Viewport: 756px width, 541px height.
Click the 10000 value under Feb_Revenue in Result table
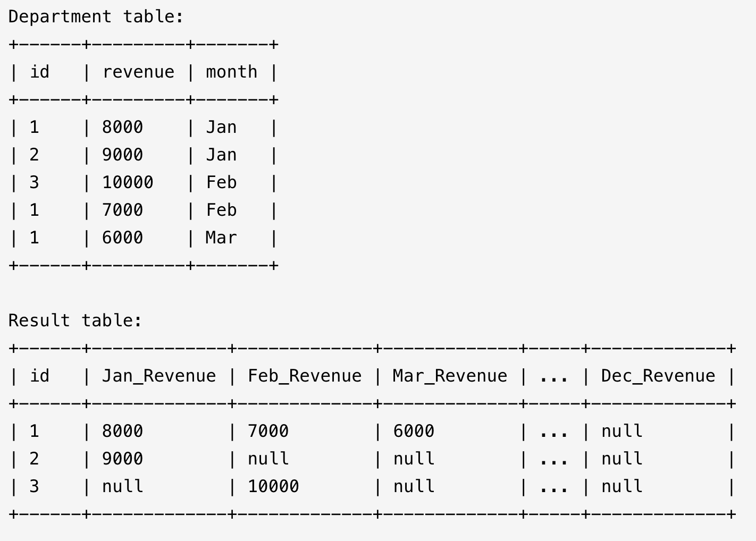(x=273, y=486)
